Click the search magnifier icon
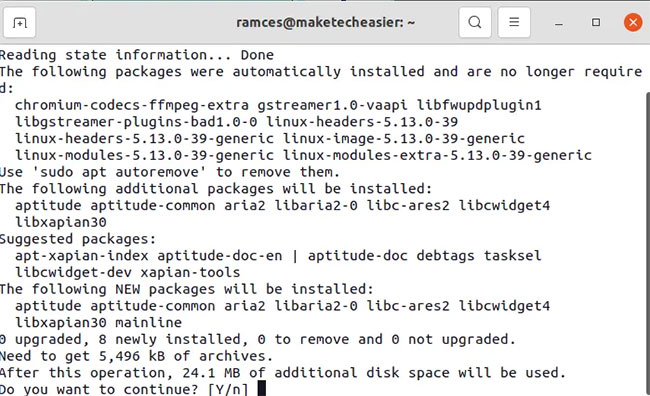 point(475,22)
